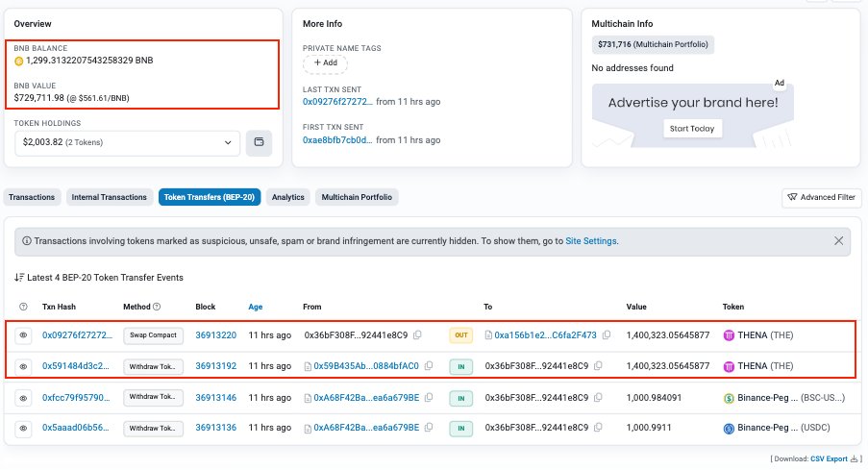Click Binance-Peg BSC-USD token icon
This screenshot has height=470, width=868.
[729, 398]
